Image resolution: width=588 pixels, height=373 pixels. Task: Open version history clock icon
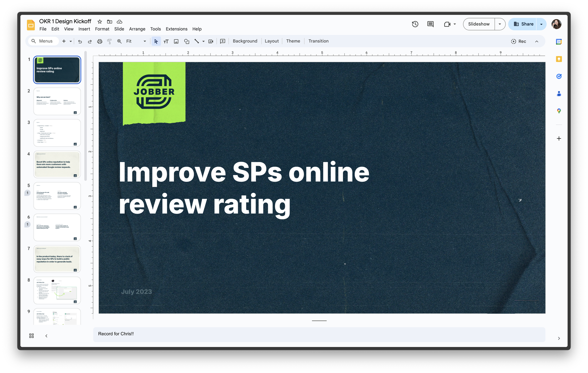pyautogui.click(x=415, y=24)
